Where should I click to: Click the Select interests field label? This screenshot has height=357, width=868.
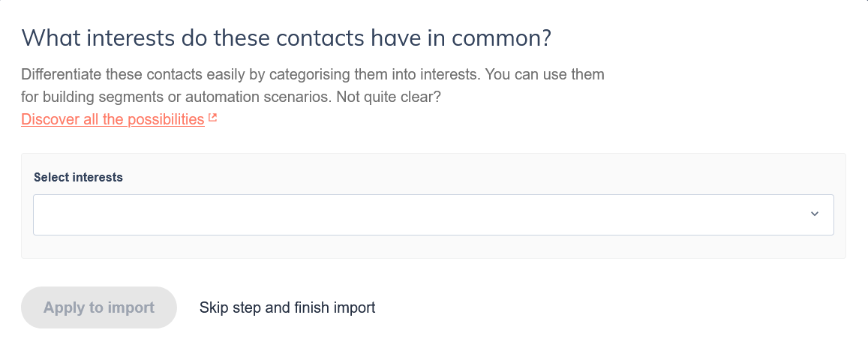79,178
